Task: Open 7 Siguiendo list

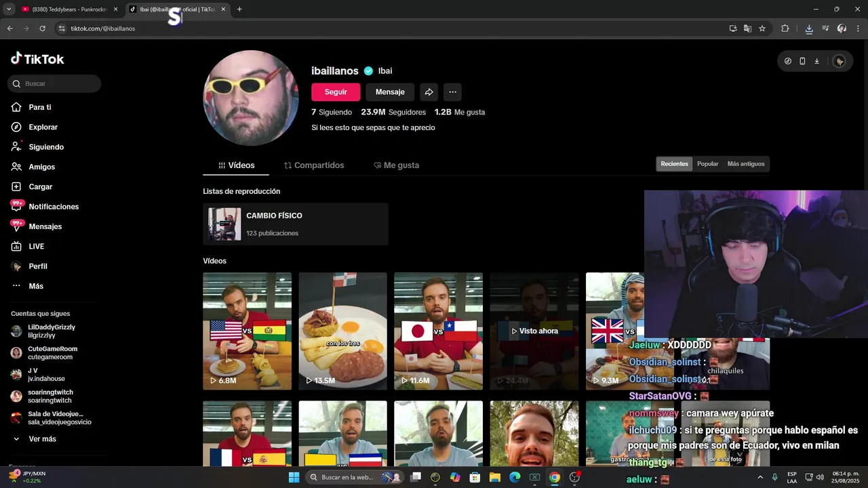Action: [x=332, y=113]
